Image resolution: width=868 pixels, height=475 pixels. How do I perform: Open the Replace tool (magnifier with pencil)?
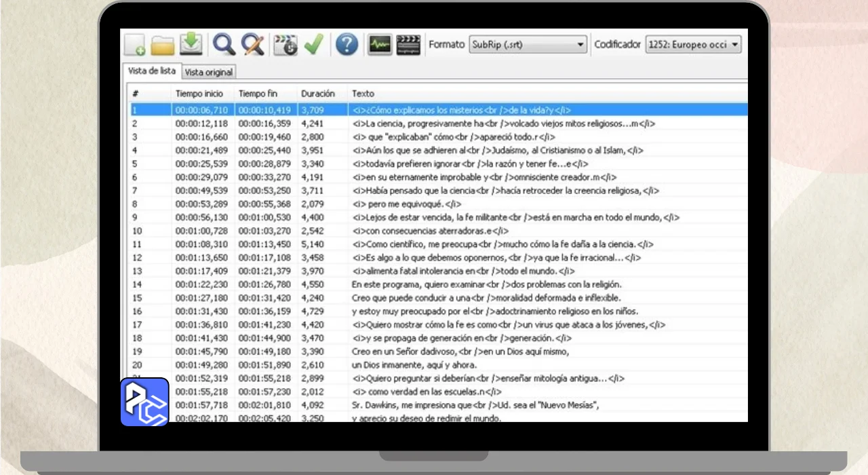pyautogui.click(x=253, y=45)
